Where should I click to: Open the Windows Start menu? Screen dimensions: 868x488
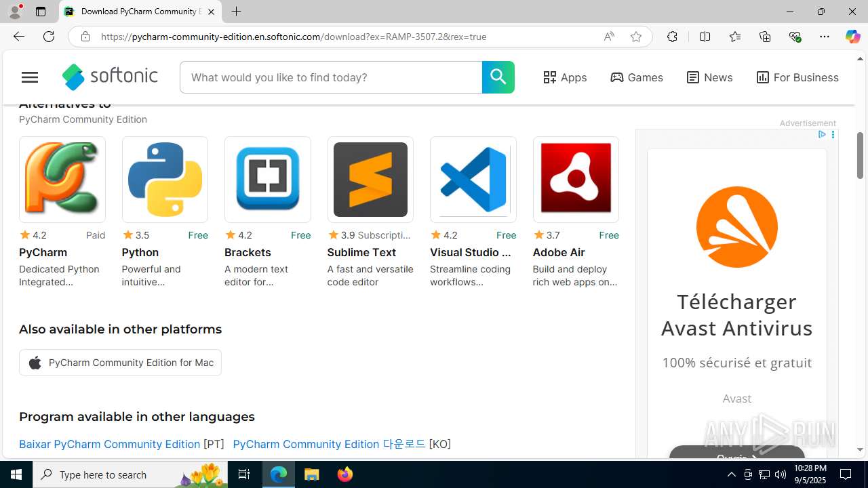tap(16, 474)
